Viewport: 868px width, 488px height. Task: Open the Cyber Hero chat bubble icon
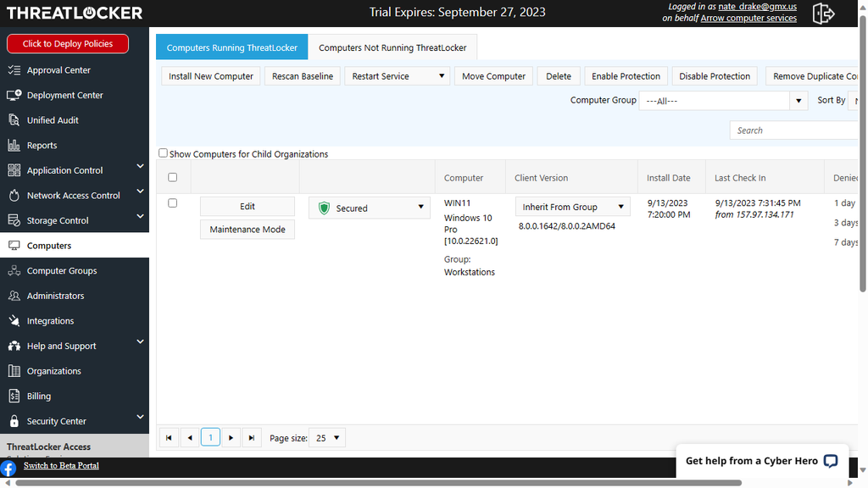(x=832, y=462)
